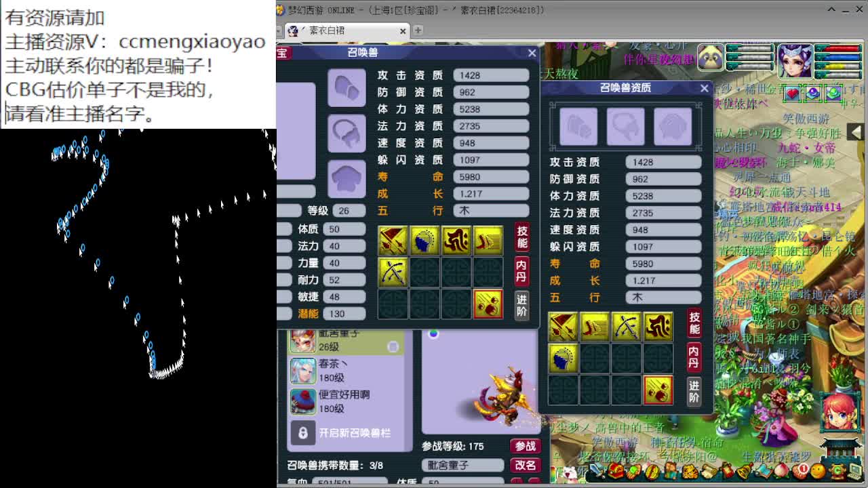Click the first equipment slot in 召唤兽资质 panel

578,126
